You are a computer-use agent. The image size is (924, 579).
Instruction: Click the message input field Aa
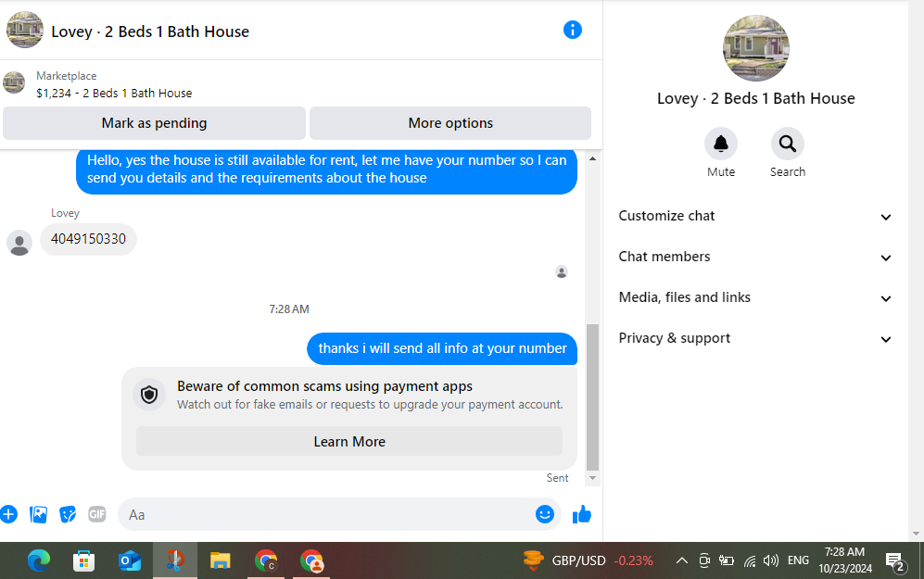(339, 514)
